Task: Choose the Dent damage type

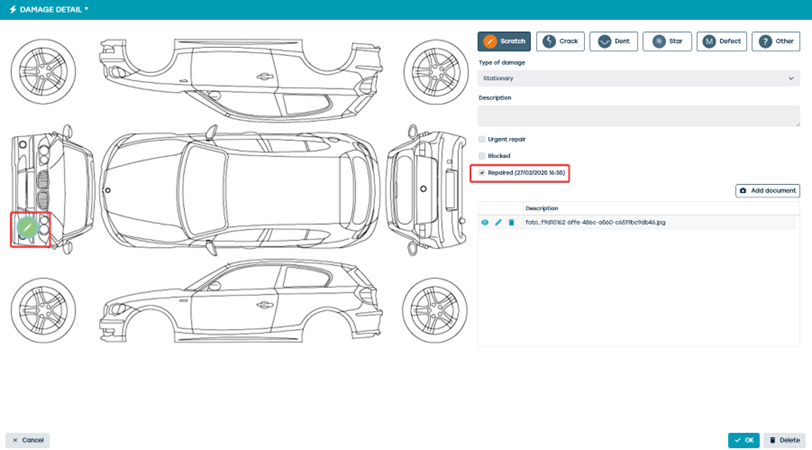Action: coord(614,41)
